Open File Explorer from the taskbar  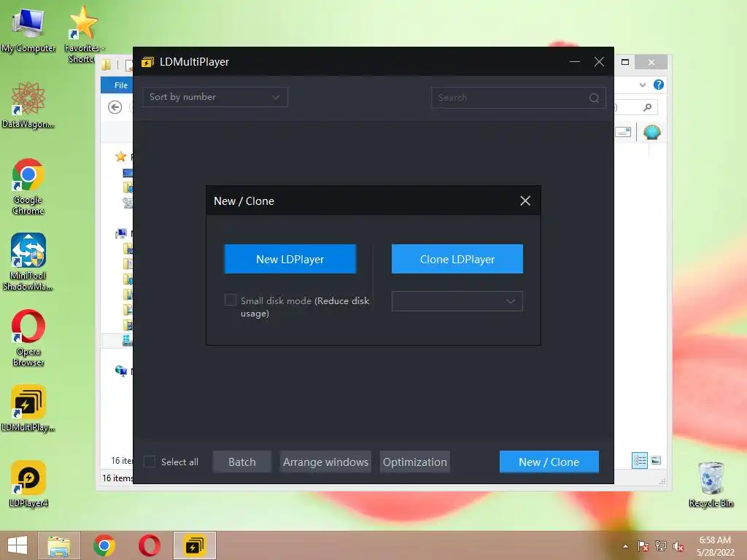(59, 545)
